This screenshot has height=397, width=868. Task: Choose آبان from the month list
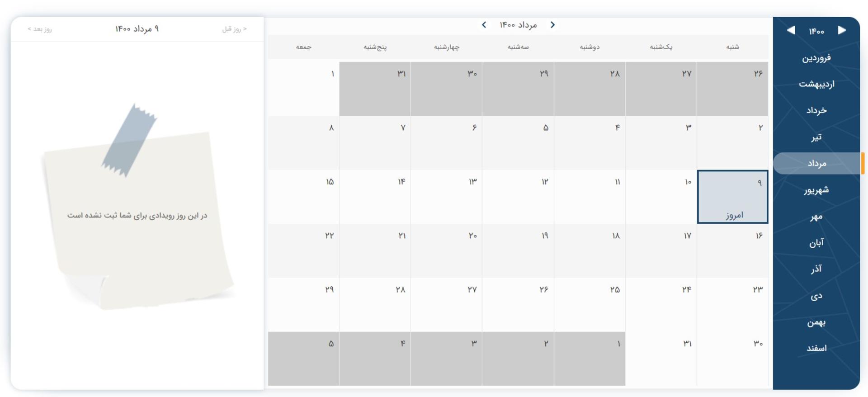coord(816,243)
